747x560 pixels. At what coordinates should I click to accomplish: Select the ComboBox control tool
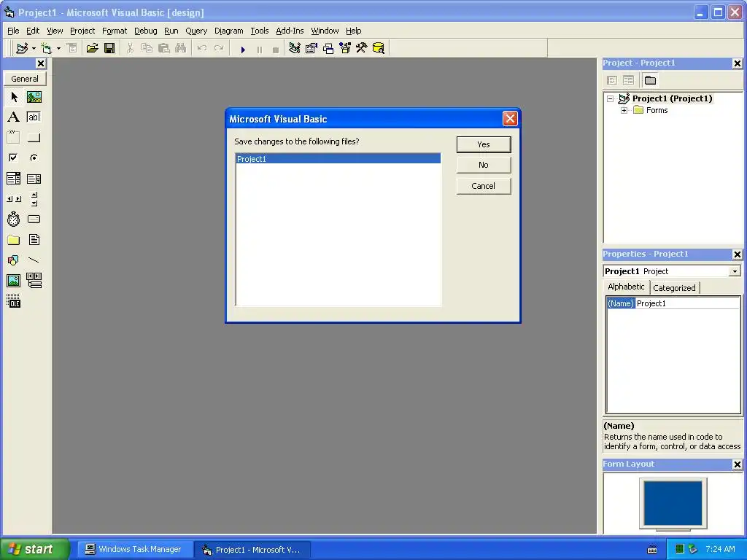click(14, 179)
